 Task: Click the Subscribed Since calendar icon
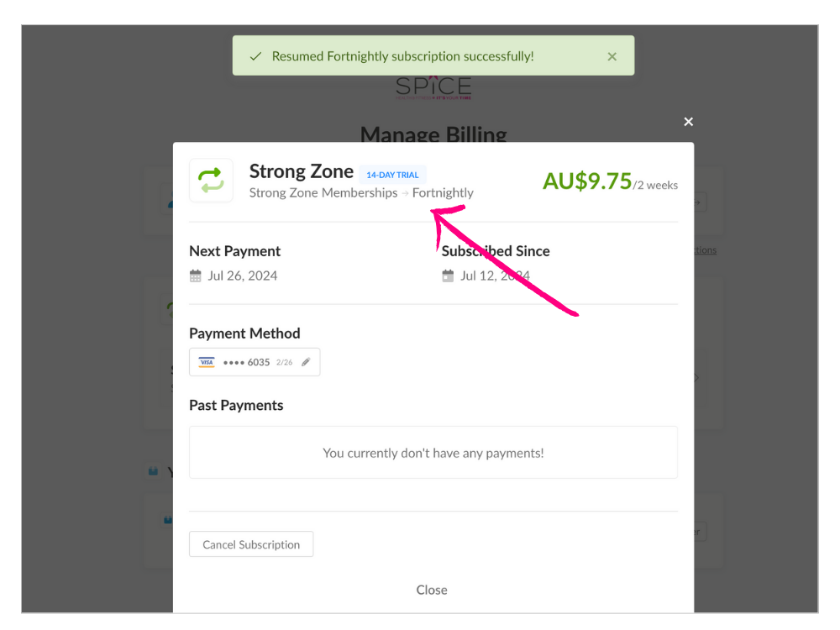(x=448, y=276)
